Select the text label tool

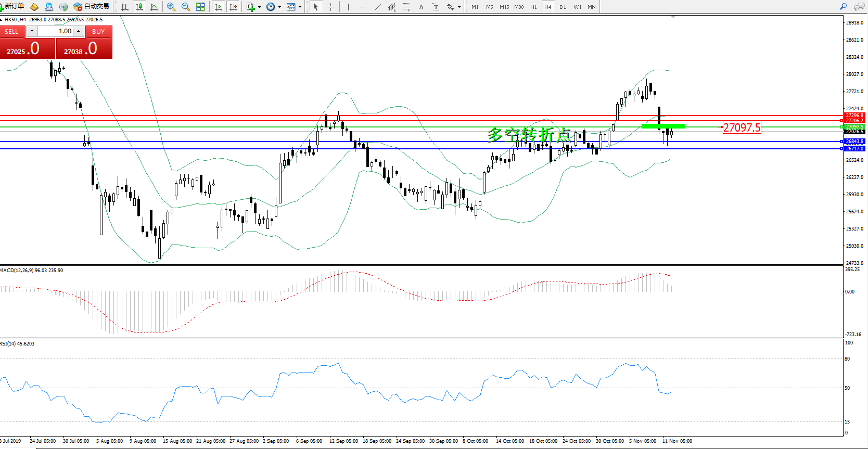[436, 7]
